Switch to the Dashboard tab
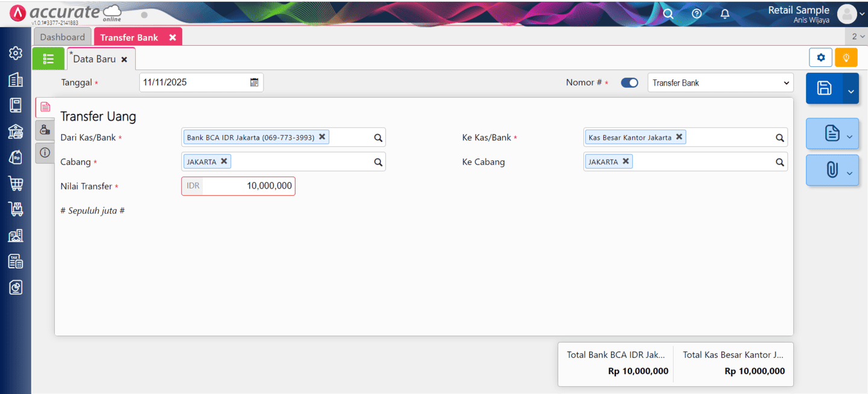The height and width of the screenshot is (394, 868). pyautogui.click(x=62, y=37)
